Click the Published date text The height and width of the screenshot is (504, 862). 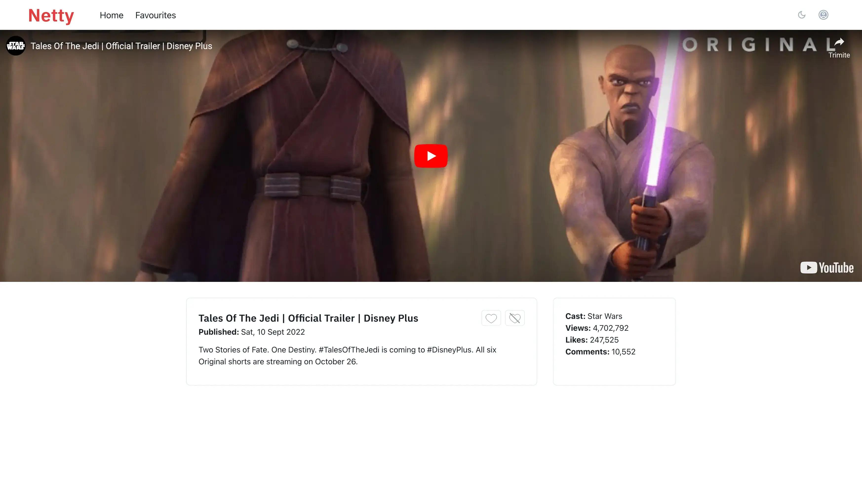pyautogui.click(x=251, y=332)
